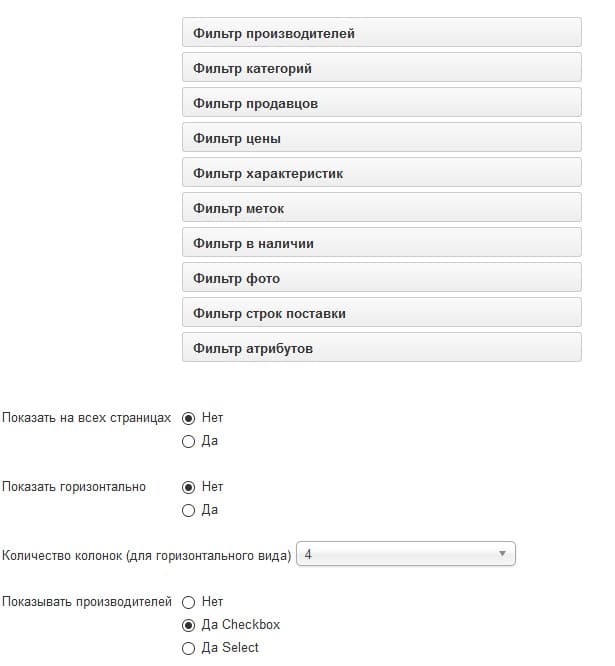The width and height of the screenshot is (615, 666).
Task: Click the dropdown arrow next to value 4
Action: tap(502, 554)
